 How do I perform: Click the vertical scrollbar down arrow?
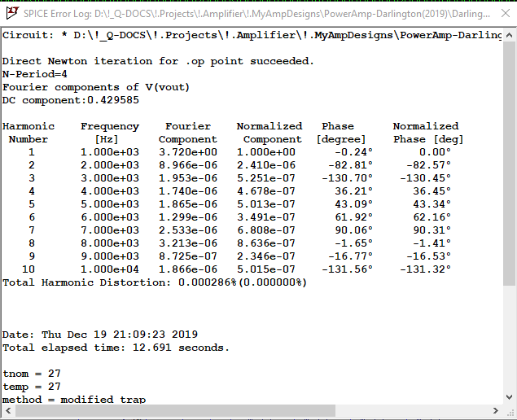(509, 397)
